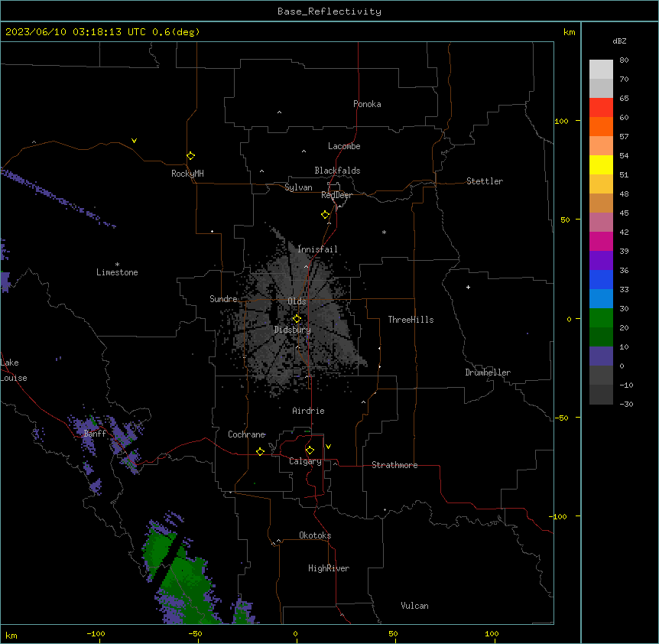The width and height of the screenshot is (659, 644).
Task: Click the Base_Reflectivity title text
Action: [x=329, y=11]
